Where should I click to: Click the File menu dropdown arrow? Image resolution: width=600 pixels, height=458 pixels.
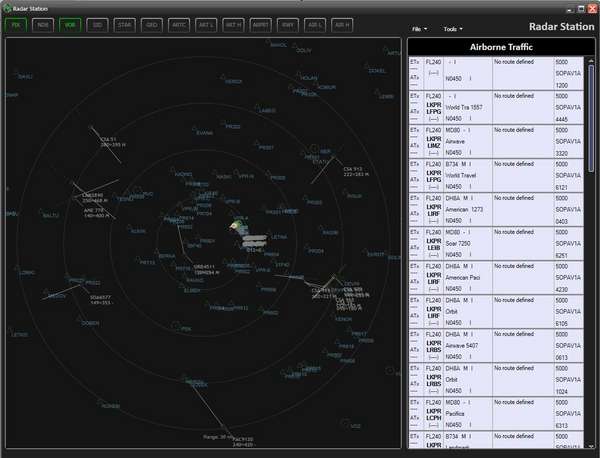coord(426,29)
